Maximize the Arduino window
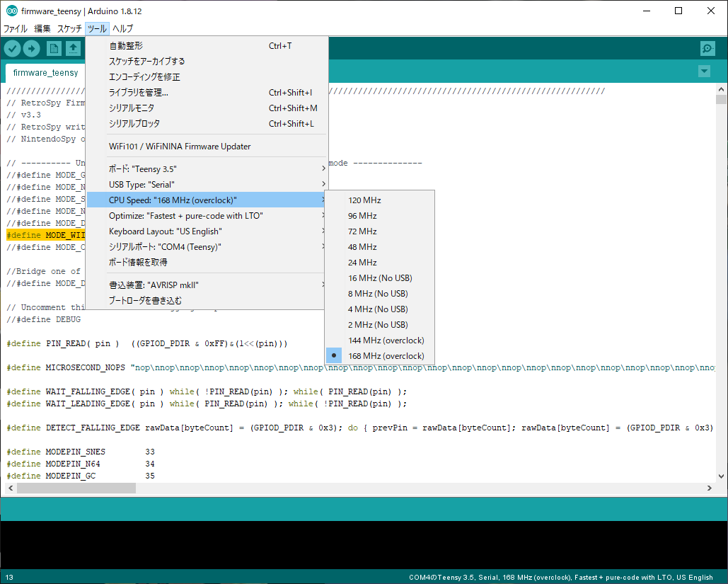 pos(678,11)
